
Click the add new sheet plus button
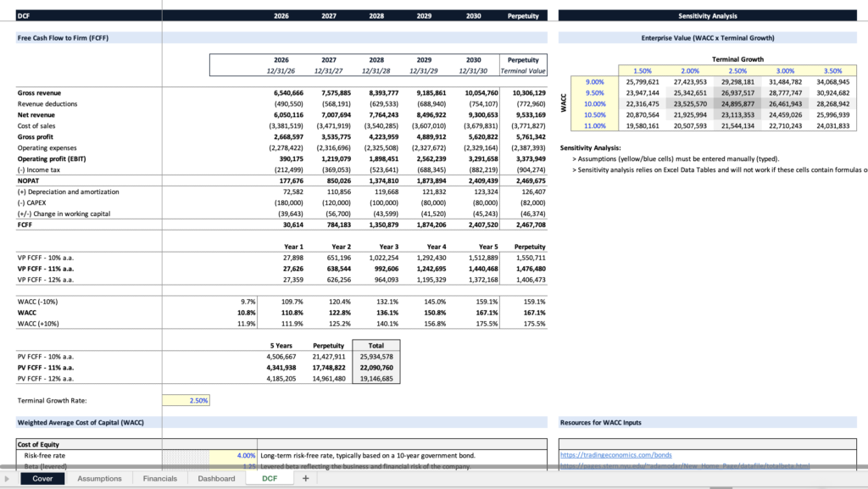[305, 479]
